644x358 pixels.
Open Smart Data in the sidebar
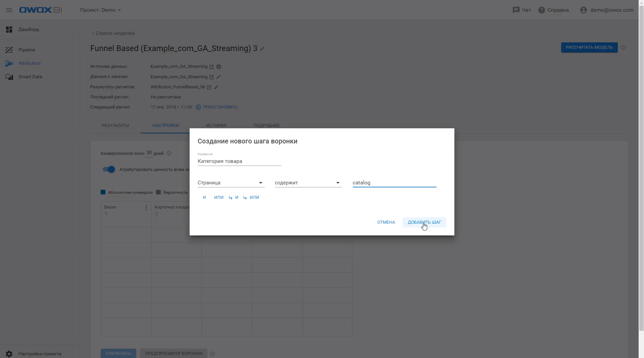pos(30,77)
